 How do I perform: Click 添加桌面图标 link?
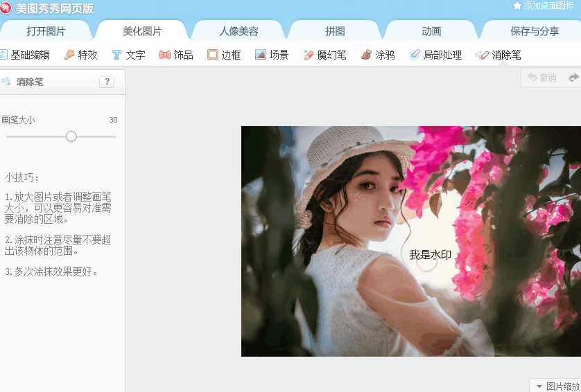[x=548, y=6]
